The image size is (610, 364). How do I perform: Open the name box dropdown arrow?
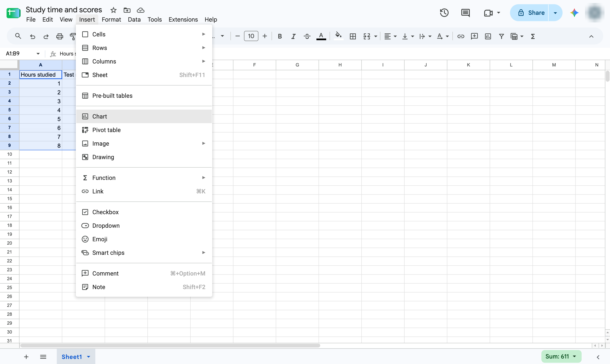(38, 54)
